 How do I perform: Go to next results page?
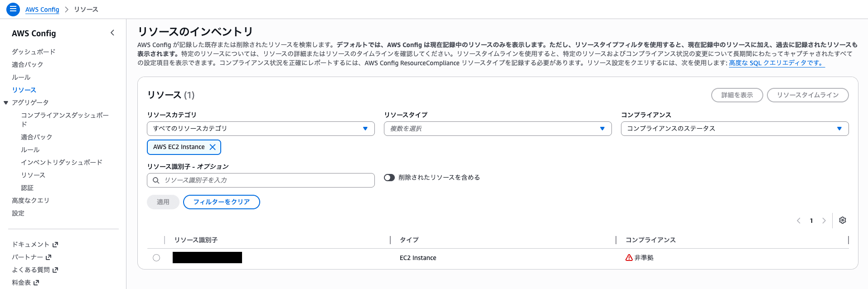pyautogui.click(x=824, y=221)
